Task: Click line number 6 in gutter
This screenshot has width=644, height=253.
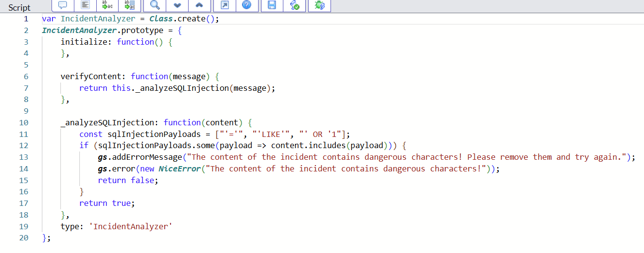Action: (26, 76)
